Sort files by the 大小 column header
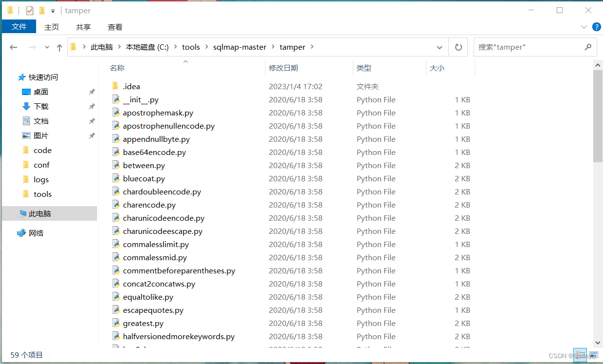603x364 pixels. pyautogui.click(x=437, y=68)
